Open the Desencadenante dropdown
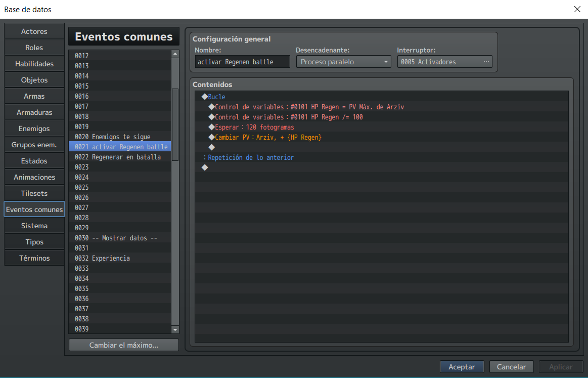This screenshot has width=588, height=378. click(343, 62)
